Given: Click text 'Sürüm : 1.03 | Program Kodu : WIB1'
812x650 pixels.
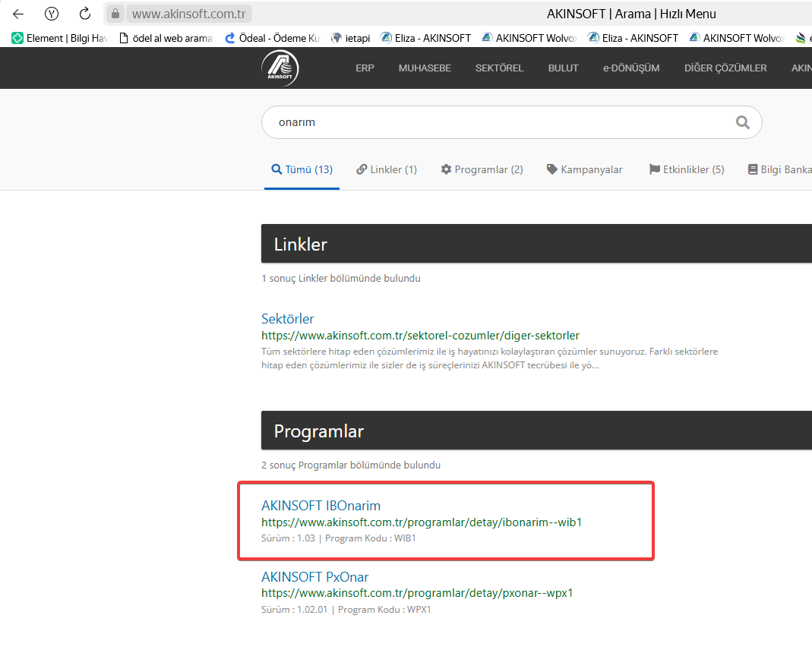Looking at the screenshot, I should [x=338, y=538].
